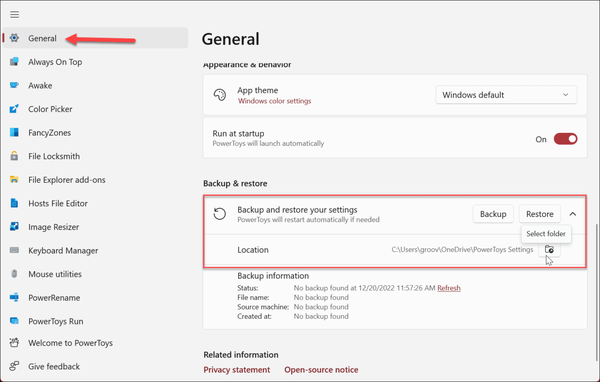Viewport: 600px width, 382px height.
Task: Click the Keyboard Manager icon
Action: coord(14,250)
